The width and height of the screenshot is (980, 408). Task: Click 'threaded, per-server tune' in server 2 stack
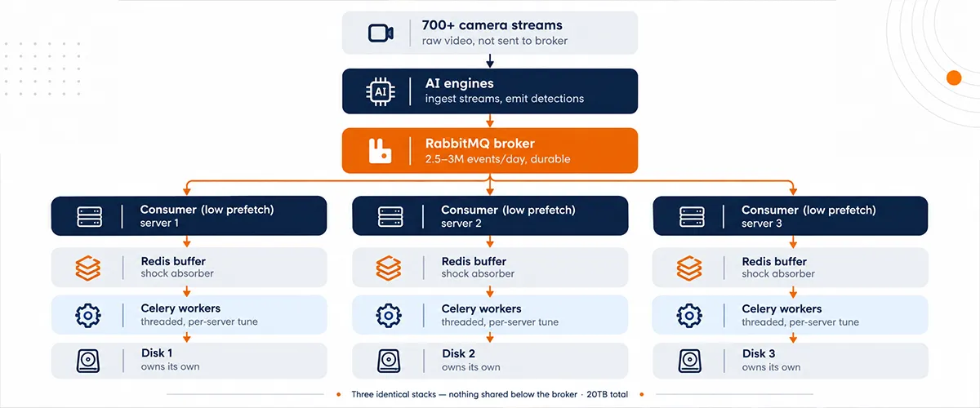[x=500, y=322]
